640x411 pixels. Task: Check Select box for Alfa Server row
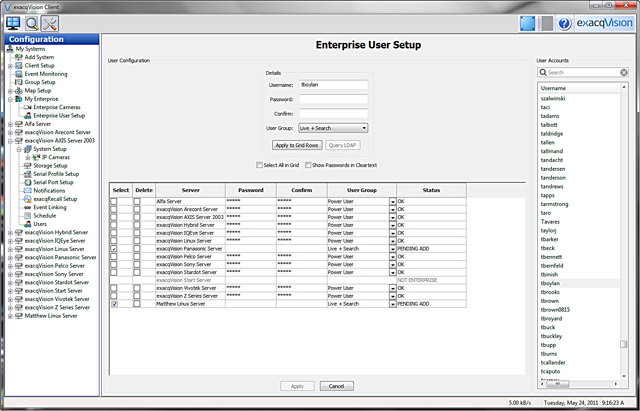click(114, 201)
